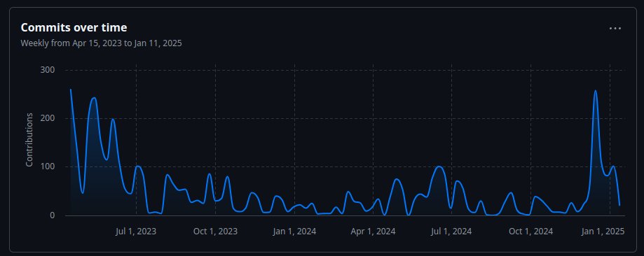This screenshot has height=256, width=644.
Task: Click the '0' y-axis value
Action: pyautogui.click(x=52, y=215)
